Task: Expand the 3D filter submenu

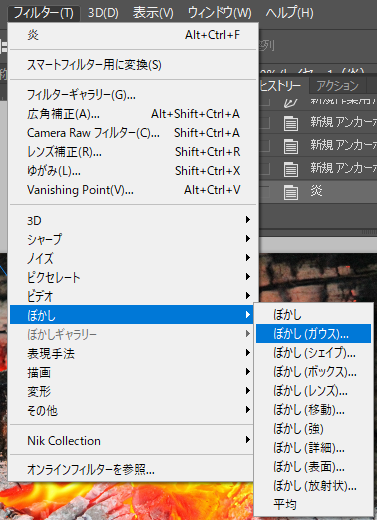Action: pos(133,220)
